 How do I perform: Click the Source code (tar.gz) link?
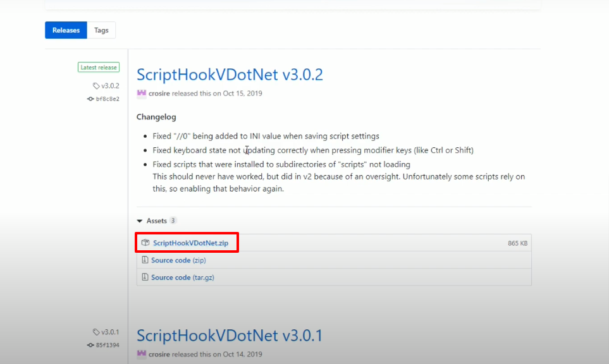point(183,277)
